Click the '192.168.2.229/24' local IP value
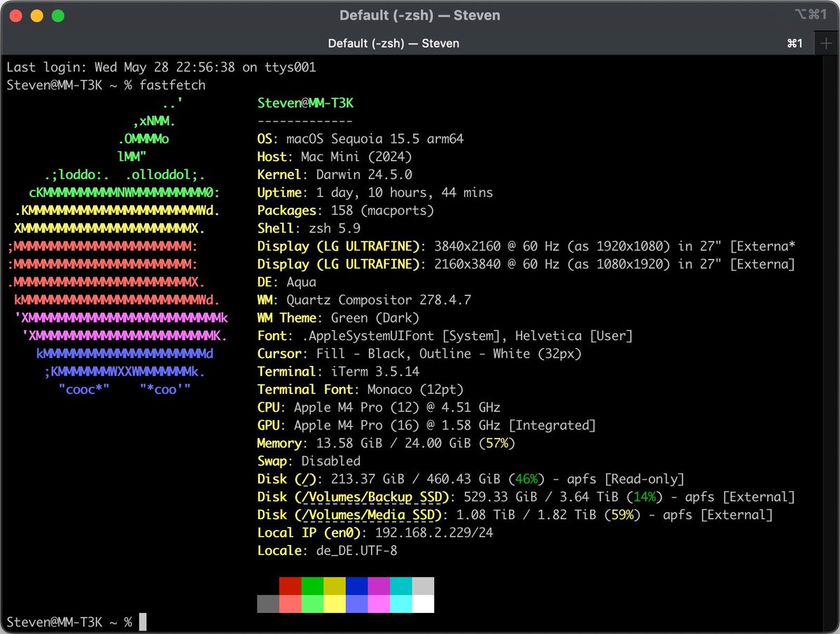The image size is (840, 634). pyautogui.click(x=434, y=533)
